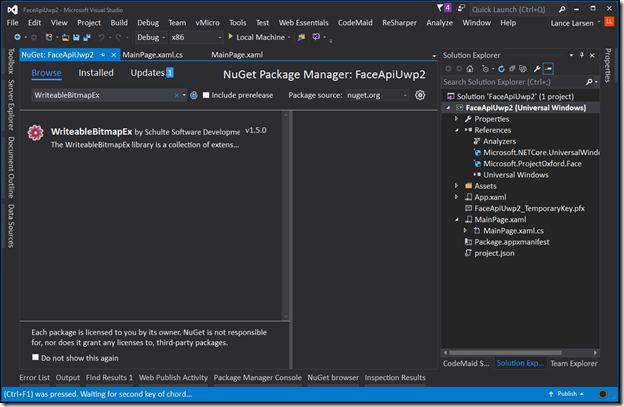Toggle the Include prerelease checkbox
624x407 pixels.
pyautogui.click(x=206, y=95)
